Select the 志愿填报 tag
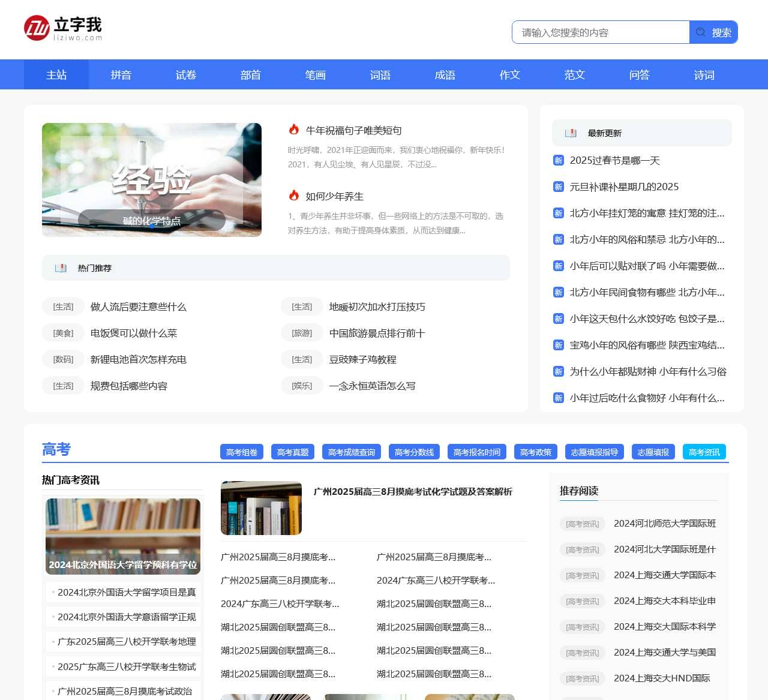The width and height of the screenshot is (768, 700). tap(653, 452)
